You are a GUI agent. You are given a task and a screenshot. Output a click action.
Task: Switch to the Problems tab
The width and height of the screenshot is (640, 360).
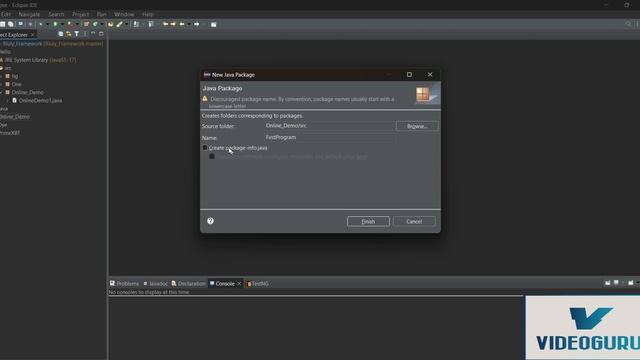click(124, 283)
